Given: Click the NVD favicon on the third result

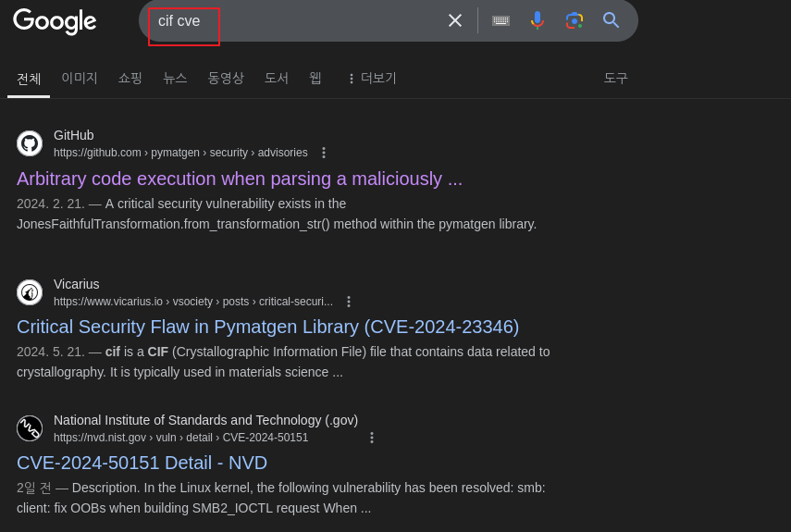Looking at the screenshot, I should click(30, 428).
